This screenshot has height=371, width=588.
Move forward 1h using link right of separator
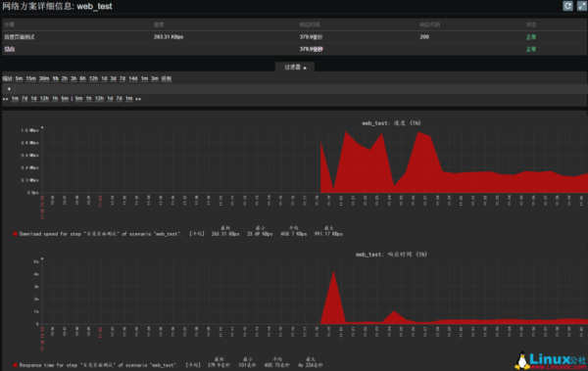click(89, 99)
